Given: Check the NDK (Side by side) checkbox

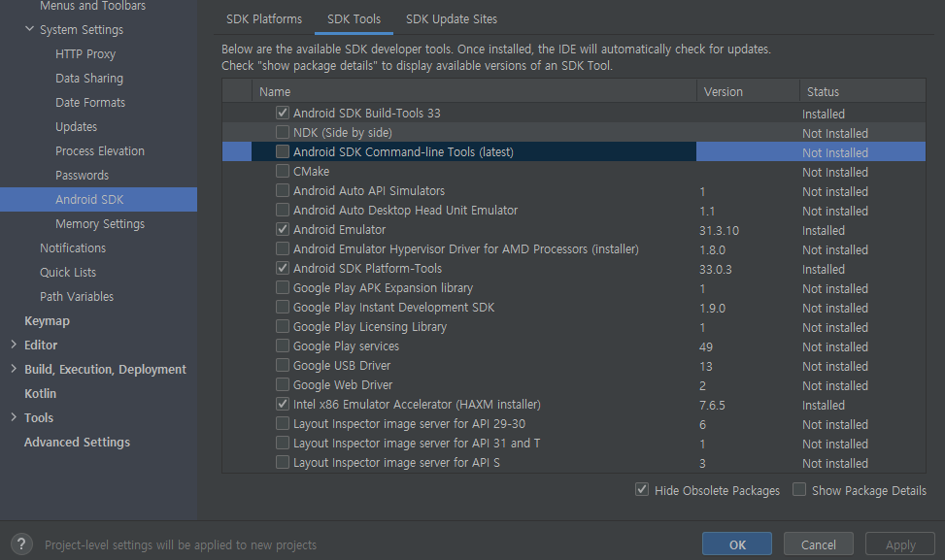Looking at the screenshot, I should tap(282, 132).
